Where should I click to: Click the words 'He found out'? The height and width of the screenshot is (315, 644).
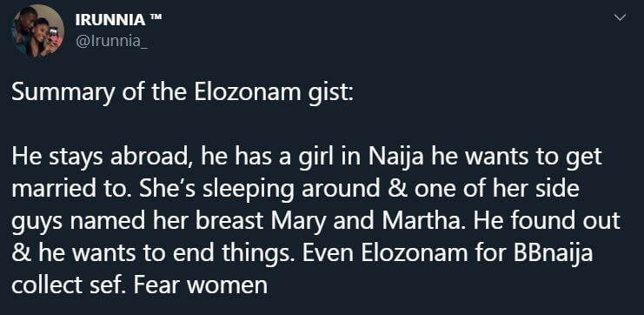tap(547, 221)
